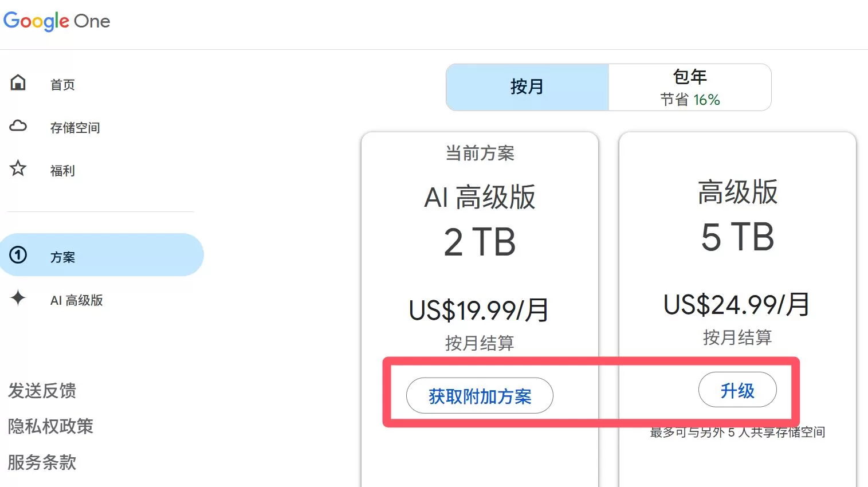The height and width of the screenshot is (487, 868).
Task: Open 首页 in the sidebar
Action: (62, 85)
